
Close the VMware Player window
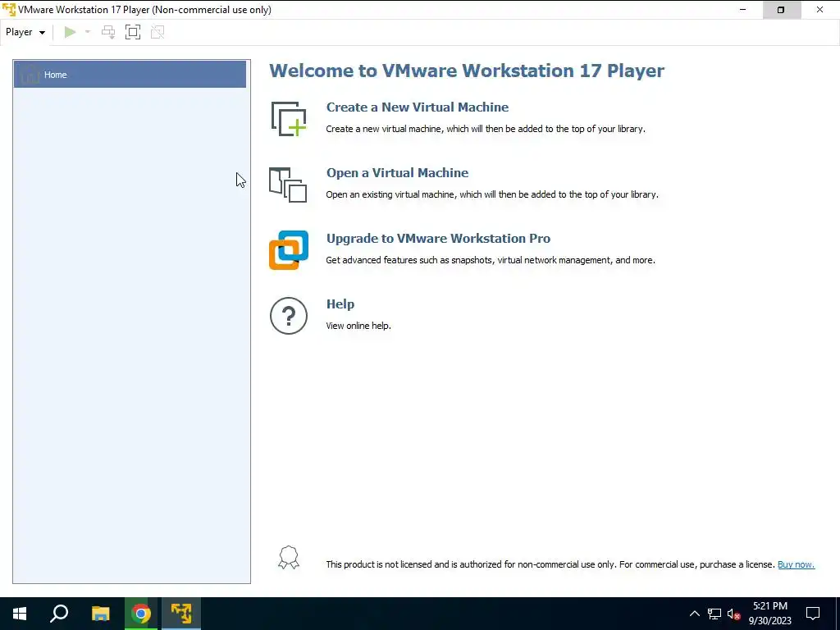click(x=820, y=10)
